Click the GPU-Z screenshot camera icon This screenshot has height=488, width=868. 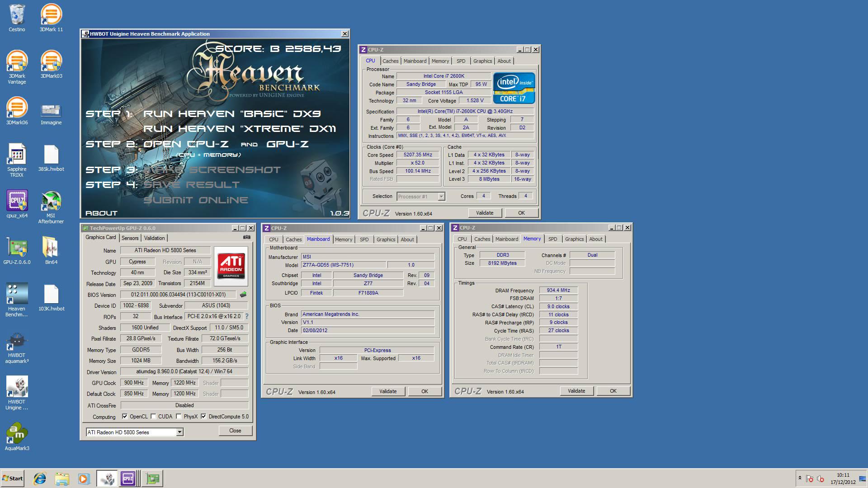(x=246, y=237)
